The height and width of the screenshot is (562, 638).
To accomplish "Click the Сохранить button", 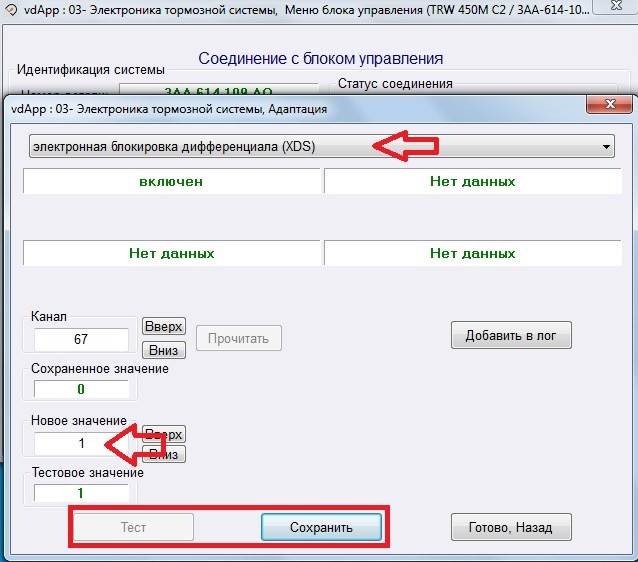I will 321,527.
